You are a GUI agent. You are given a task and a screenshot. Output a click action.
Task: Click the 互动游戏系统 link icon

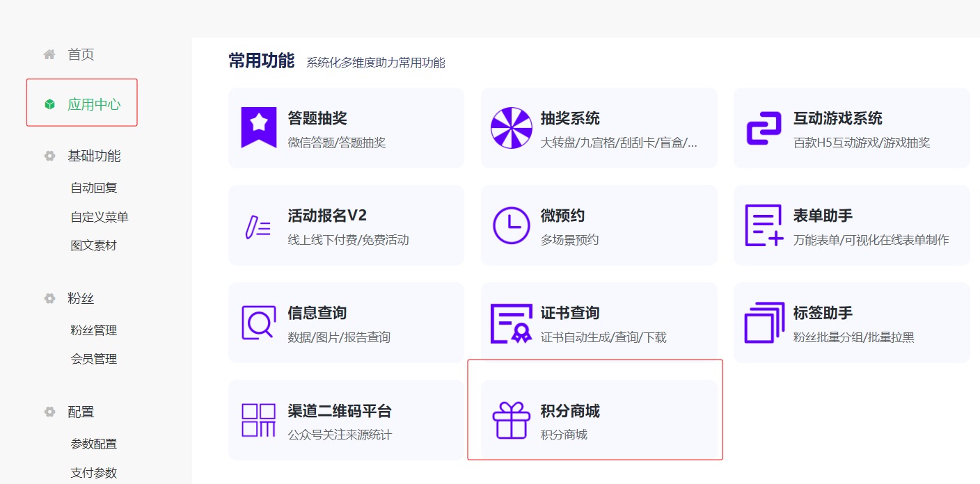tap(764, 128)
